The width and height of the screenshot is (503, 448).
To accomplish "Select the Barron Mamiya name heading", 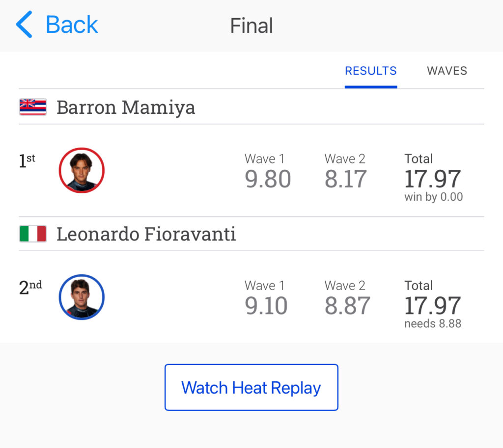I will 126,107.
